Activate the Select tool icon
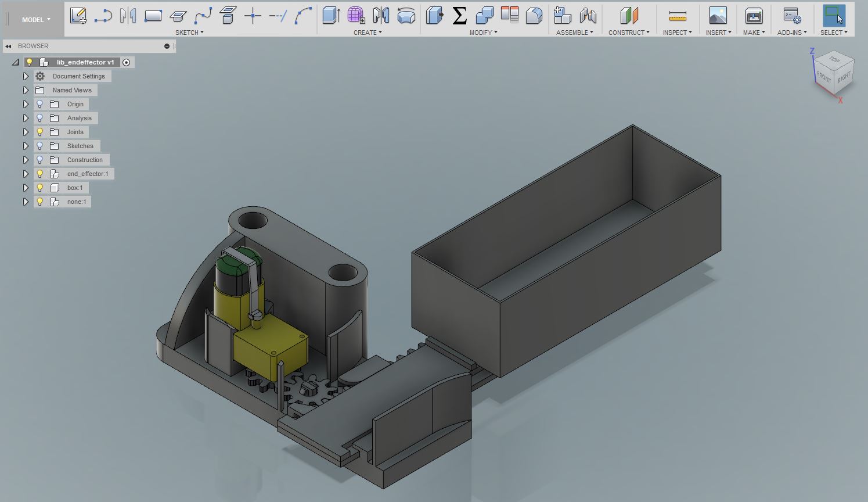 pyautogui.click(x=834, y=16)
